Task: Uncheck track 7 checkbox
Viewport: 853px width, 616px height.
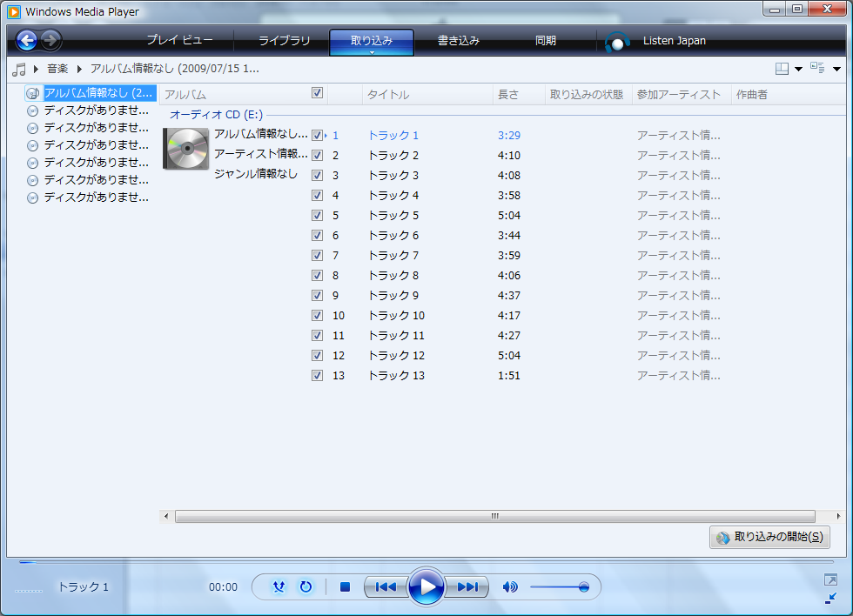Action: (x=317, y=256)
